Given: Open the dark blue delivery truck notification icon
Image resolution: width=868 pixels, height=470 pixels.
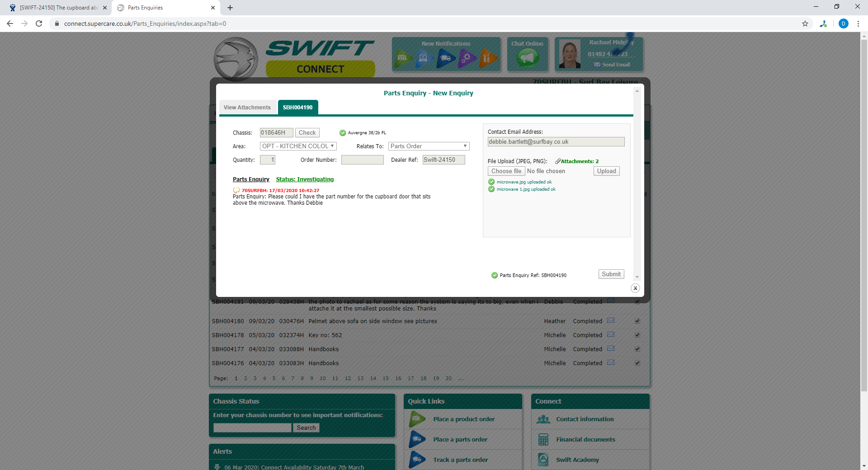Looking at the screenshot, I should tap(446, 58).
